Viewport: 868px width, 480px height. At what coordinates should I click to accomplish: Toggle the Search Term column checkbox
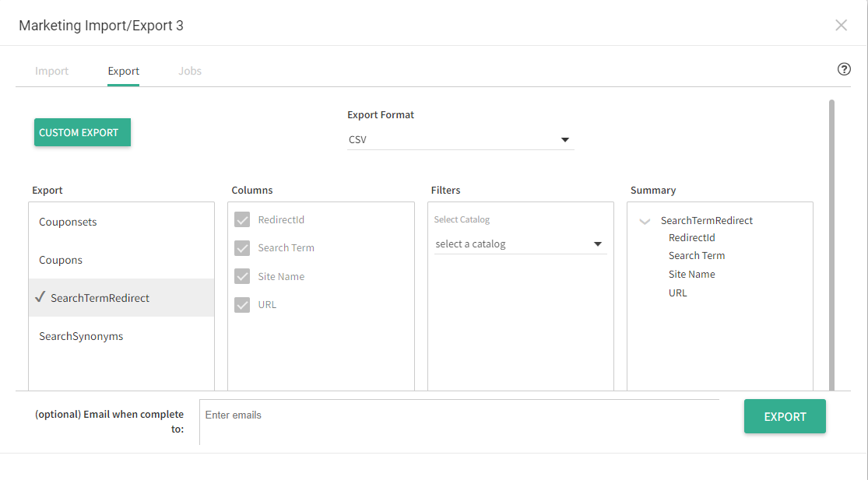(x=242, y=247)
